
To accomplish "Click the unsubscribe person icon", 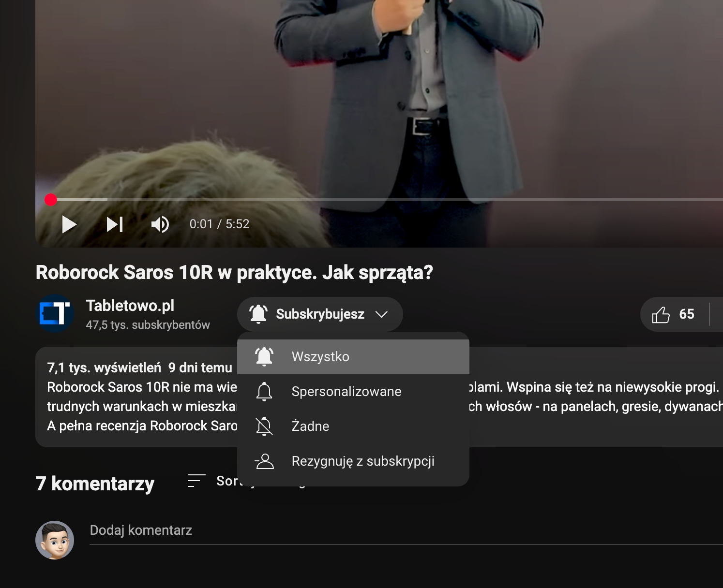I will pos(264,461).
